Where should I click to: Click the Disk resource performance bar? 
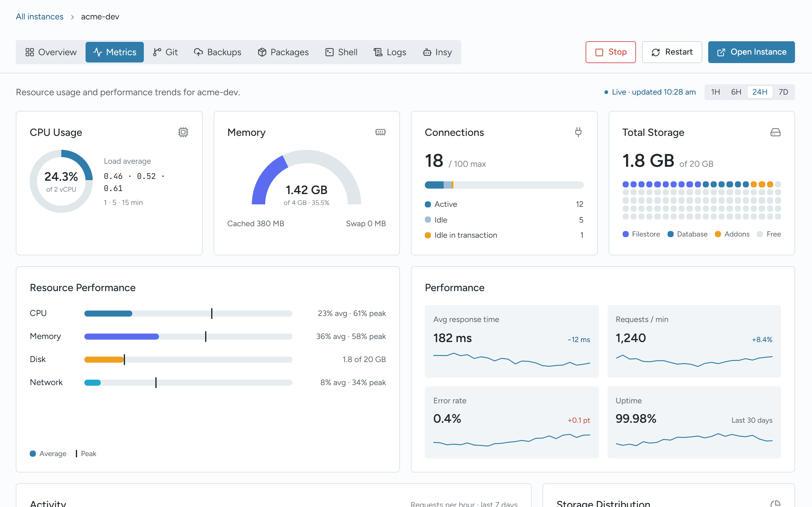[x=188, y=359]
